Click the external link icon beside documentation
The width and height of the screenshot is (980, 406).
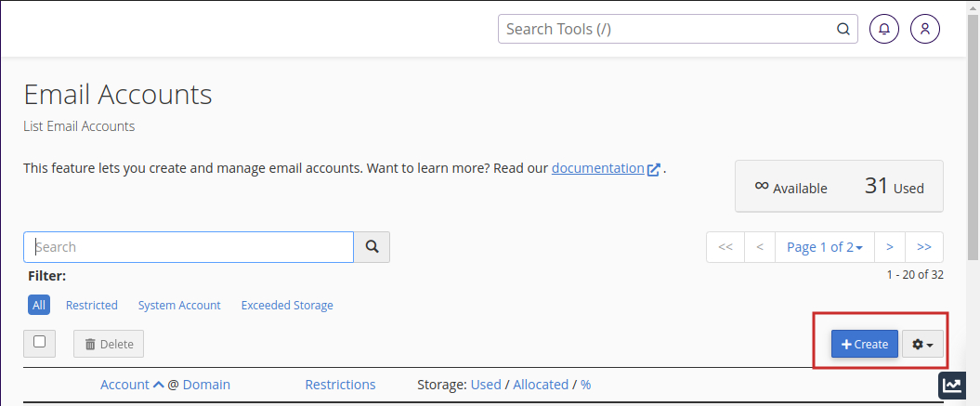point(654,169)
